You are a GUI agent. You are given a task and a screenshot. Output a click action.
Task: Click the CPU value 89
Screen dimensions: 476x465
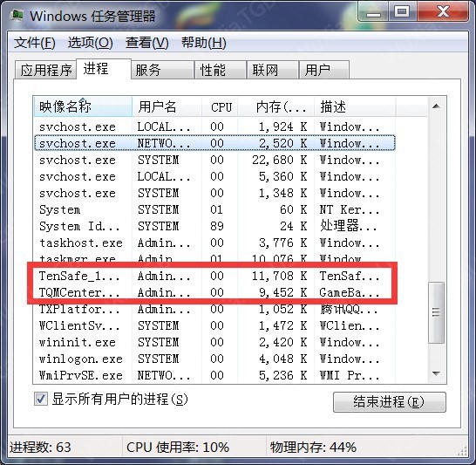coord(217,226)
